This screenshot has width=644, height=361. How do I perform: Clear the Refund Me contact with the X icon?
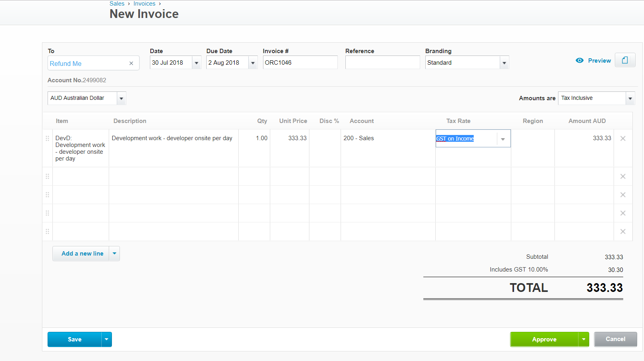pos(131,63)
